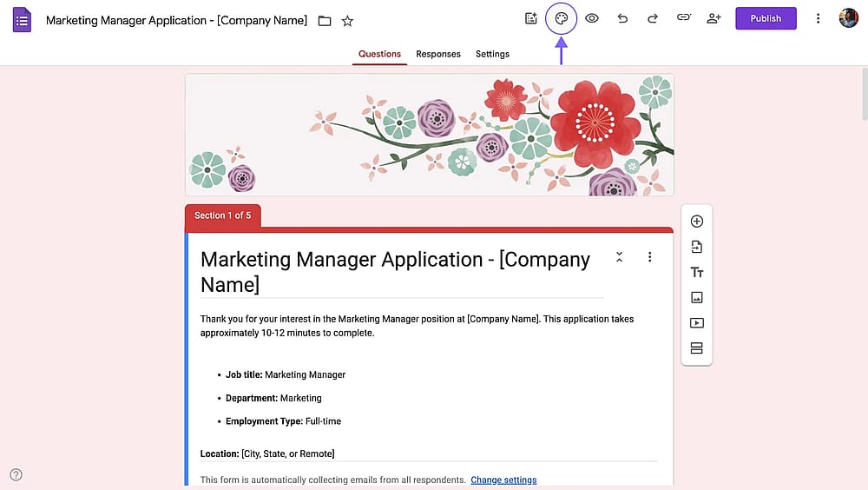Move form to folder icon
The height and width of the screenshot is (490, 868).
point(325,21)
